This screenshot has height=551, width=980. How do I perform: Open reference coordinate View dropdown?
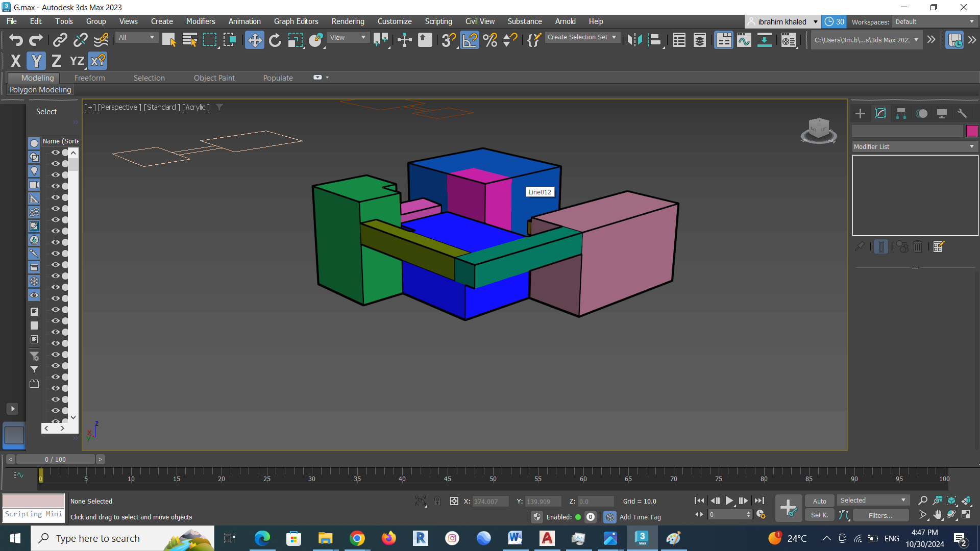(x=348, y=37)
